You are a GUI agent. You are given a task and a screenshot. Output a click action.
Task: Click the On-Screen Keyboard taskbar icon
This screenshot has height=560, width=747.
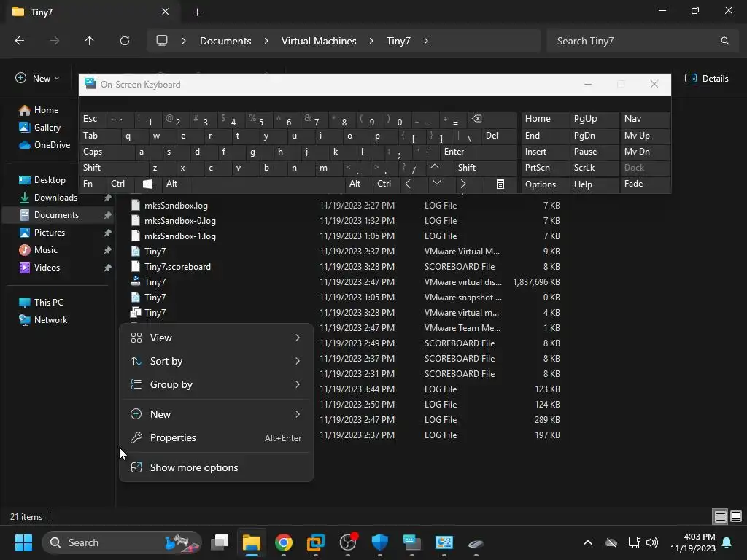click(x=412, y=542)
